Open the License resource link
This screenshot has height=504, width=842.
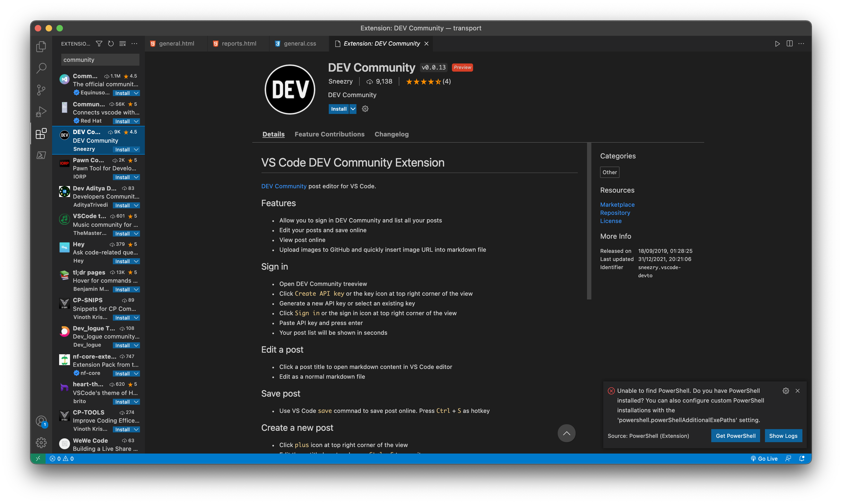(610, 221)
